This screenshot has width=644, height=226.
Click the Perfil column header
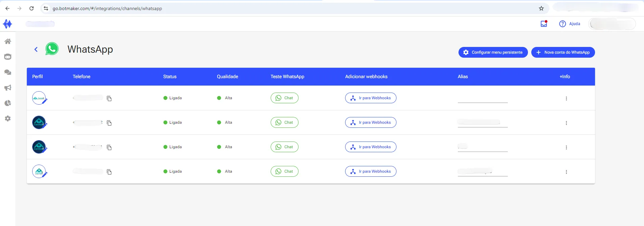(x=38, y=76)
